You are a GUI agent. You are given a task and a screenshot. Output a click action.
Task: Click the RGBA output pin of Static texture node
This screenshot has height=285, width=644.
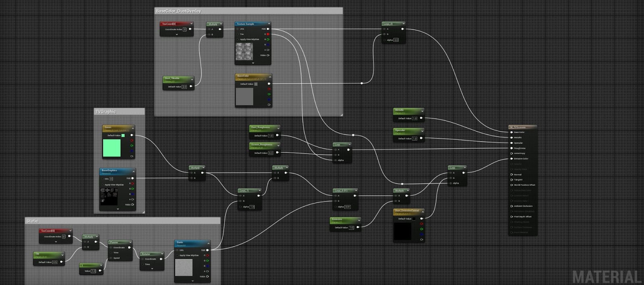click(x=208, y=277)
